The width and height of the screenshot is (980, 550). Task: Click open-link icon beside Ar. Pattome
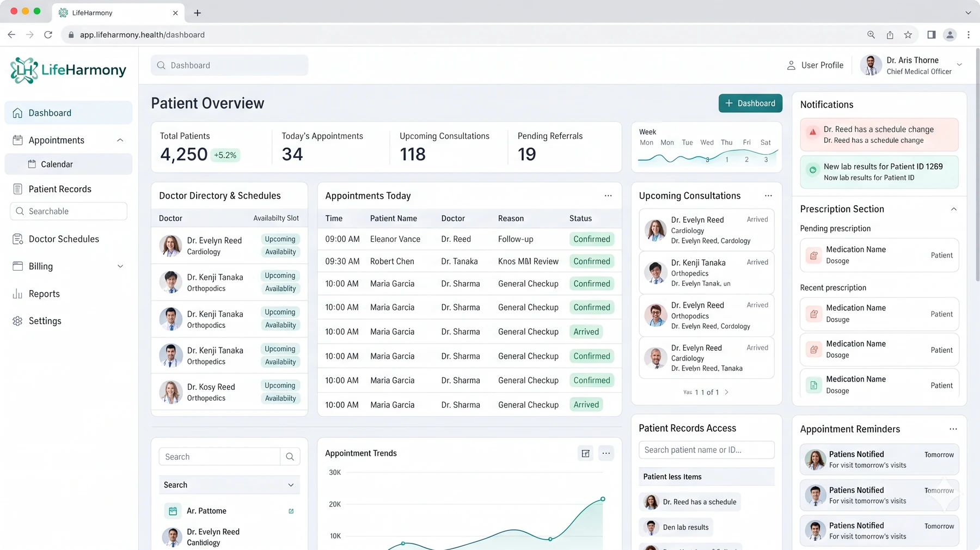pos(291,511)
